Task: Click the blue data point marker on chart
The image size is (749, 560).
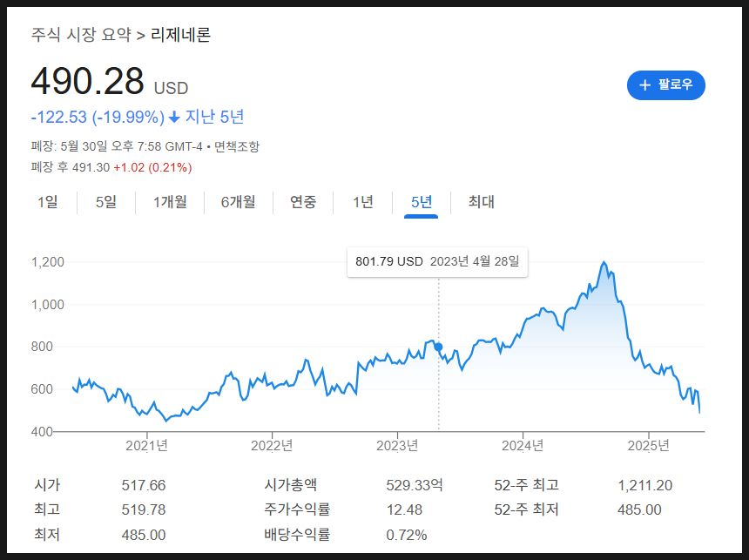Action: 438,347
